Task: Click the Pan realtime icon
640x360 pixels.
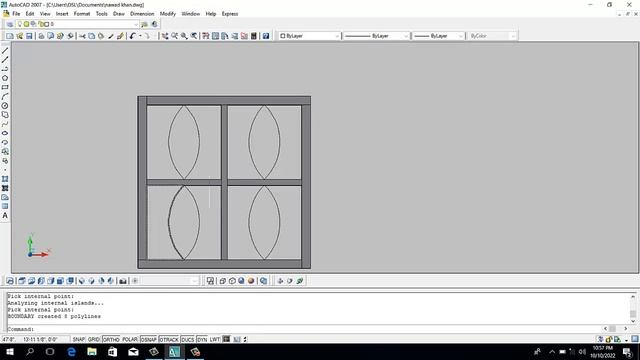Action: tap(165, 36)
